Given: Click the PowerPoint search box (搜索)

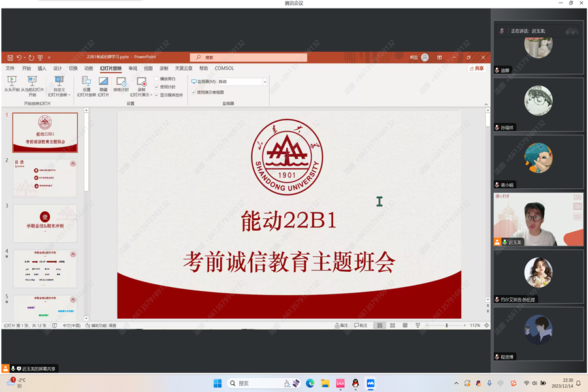Looking at the screenshot, I should tap(248, 57).
